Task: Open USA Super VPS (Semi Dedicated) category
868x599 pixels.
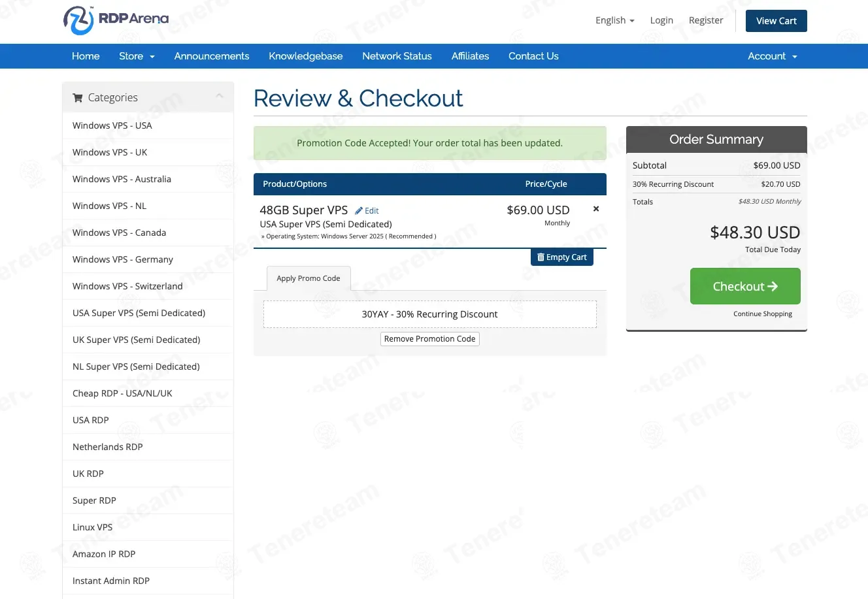Action: [x=148, y=313]
